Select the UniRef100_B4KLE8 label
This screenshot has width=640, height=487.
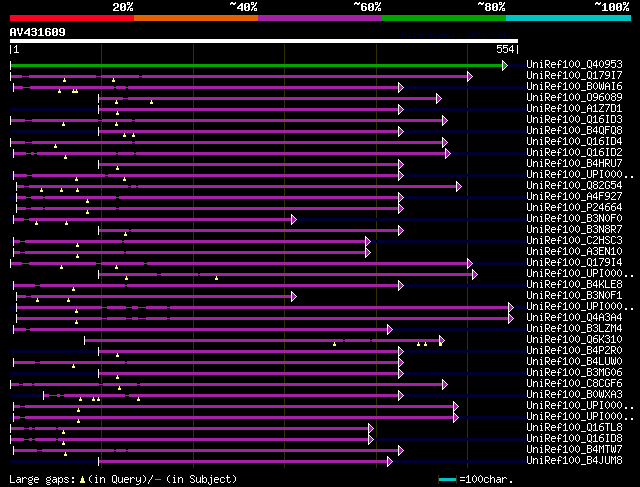pos(574,285)
